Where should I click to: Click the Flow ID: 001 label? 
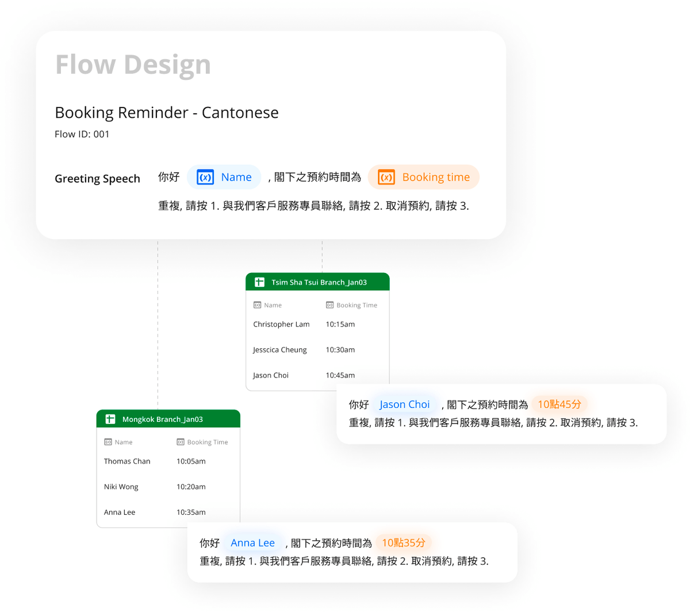[82, 134]
